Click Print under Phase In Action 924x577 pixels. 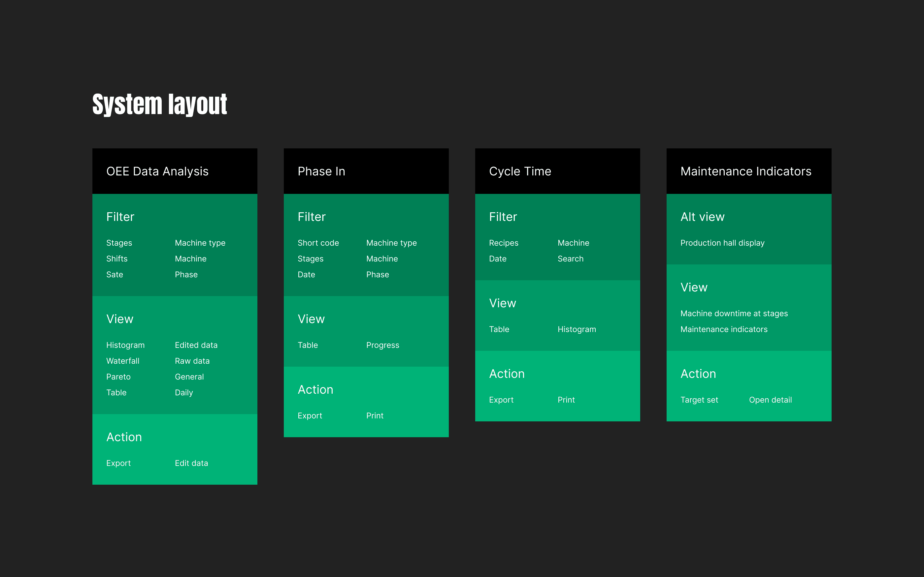coord(375,415)
